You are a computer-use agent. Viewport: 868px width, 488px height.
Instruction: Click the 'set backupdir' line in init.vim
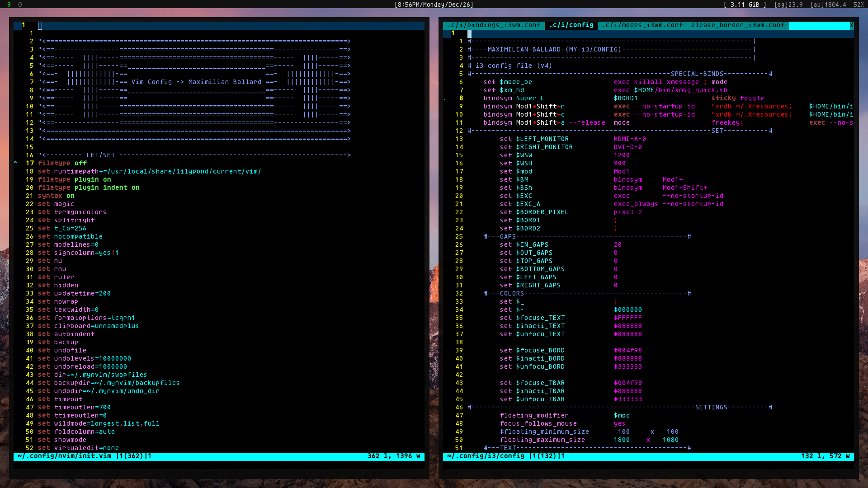click(x=109, y=383)
